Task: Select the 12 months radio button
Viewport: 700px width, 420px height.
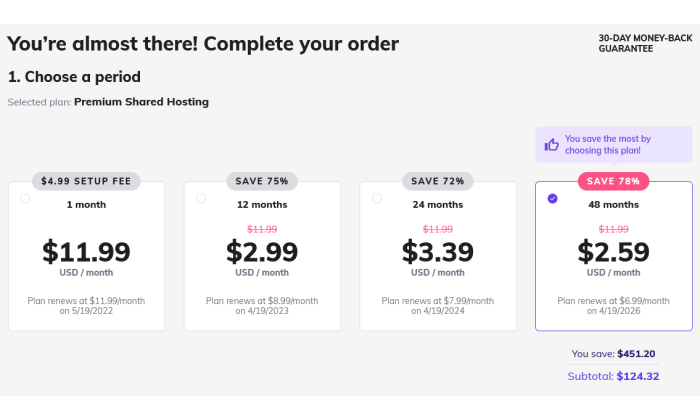Action: [201, 199]
